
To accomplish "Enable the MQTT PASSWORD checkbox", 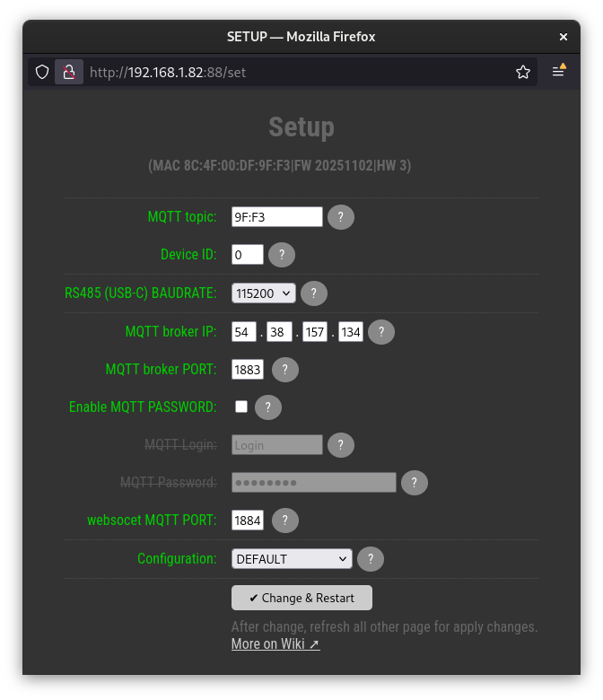I will (240, 407).
